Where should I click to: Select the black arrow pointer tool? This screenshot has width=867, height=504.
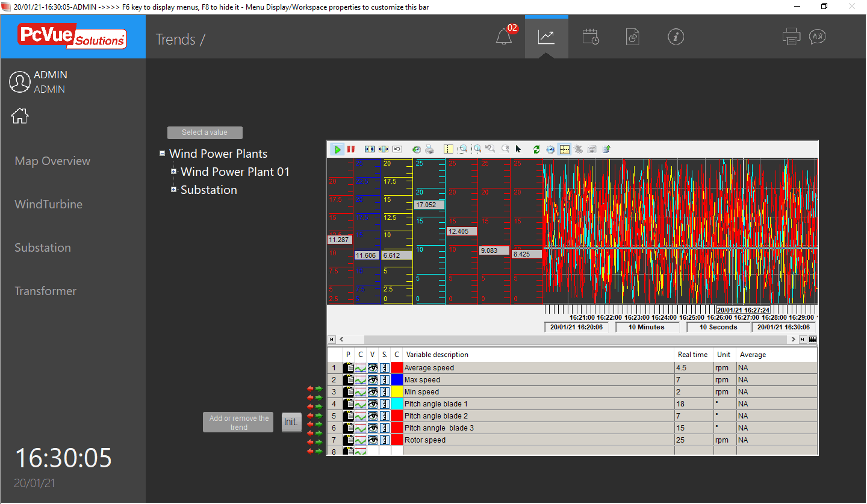tap(518, 149)
